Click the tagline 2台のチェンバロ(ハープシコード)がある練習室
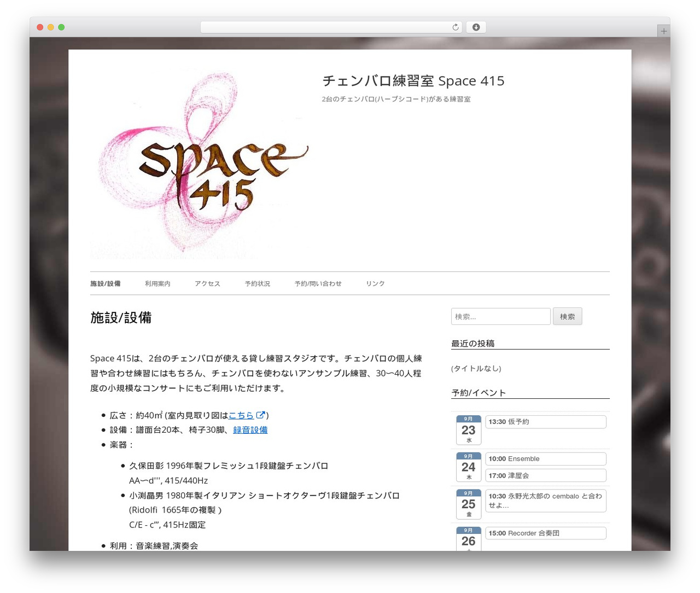Image resolution: width=700 pixels, height=593 pixels. pos(396,99)
